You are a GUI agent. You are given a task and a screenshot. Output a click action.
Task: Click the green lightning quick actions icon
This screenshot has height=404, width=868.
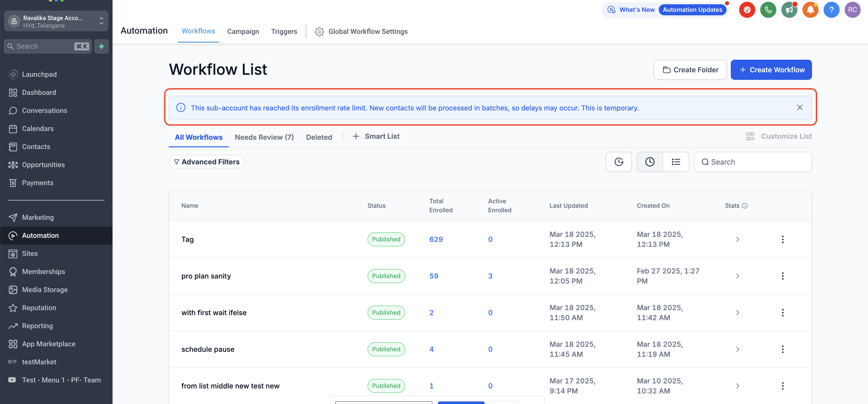click(x=101, y=46)
